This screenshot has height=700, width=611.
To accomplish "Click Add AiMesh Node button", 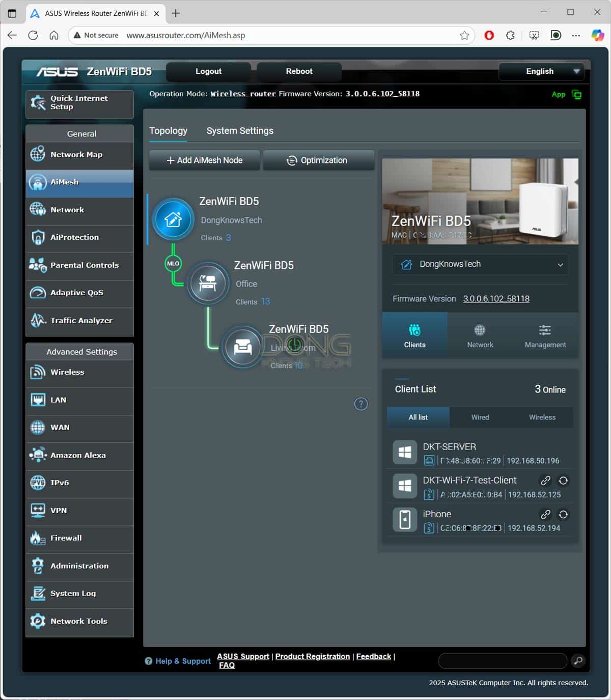I will tap(204, 160).
